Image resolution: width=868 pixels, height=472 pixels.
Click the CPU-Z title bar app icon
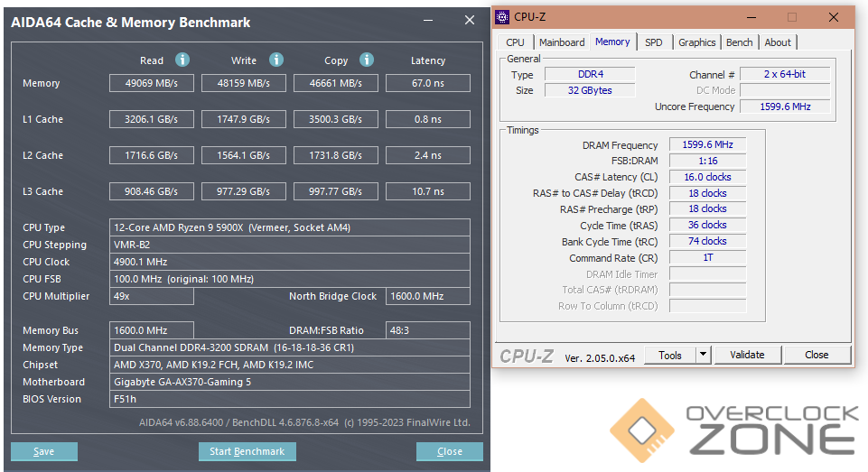(502, 17)
